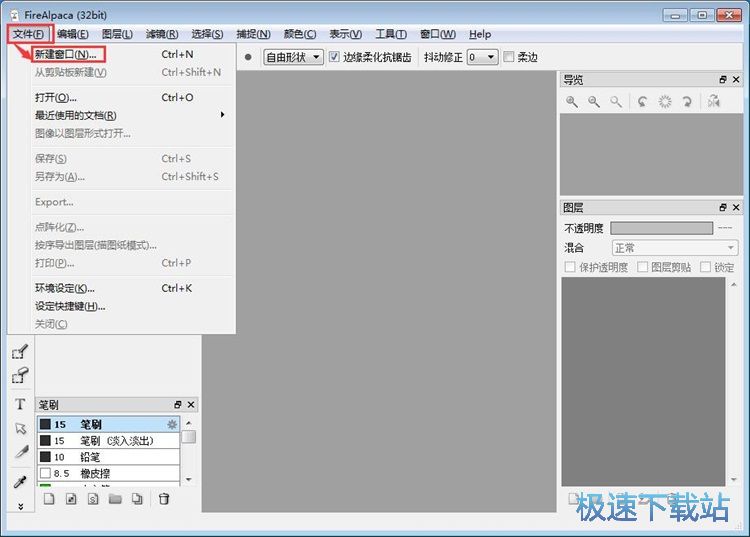The width and height of the screenshot is (750, 537).
Task: Enable the 保护透明度 checkbox
Action: pos(570,267)
